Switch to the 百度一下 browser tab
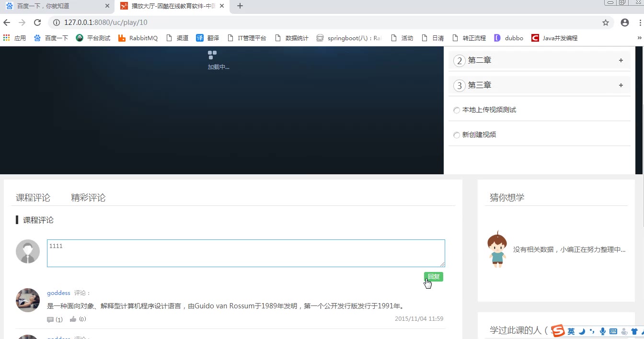Viewport: 644px width, 339px height. coord(57,6)
